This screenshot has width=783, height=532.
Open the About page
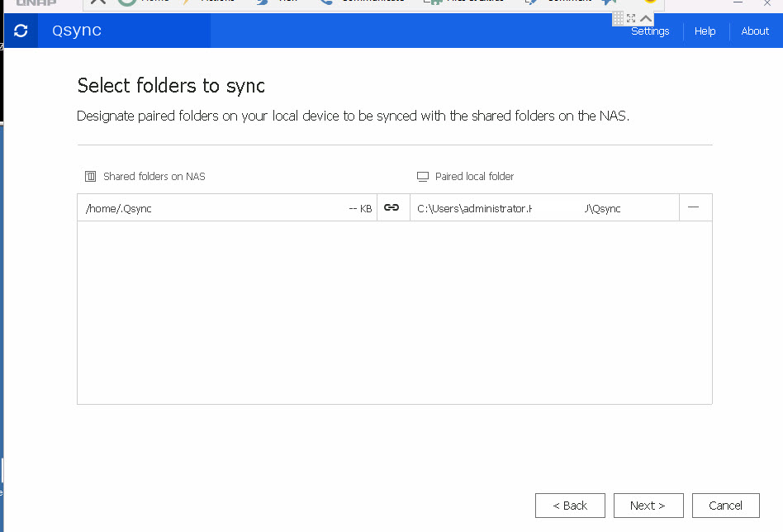[755, 31]
